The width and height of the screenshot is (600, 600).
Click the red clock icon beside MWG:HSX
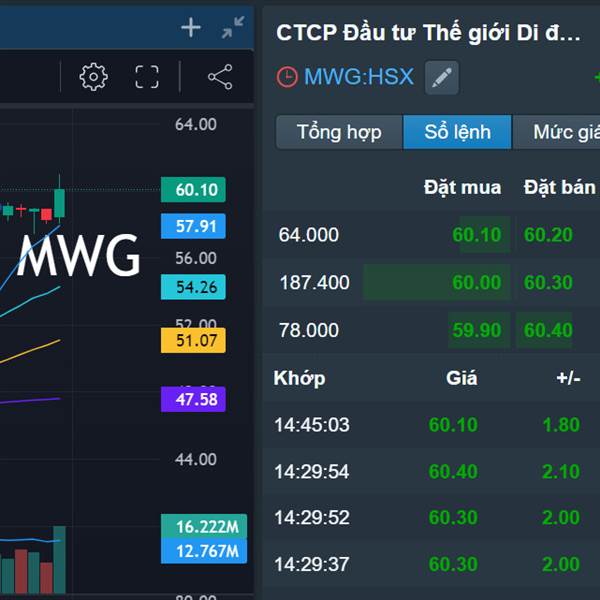pos(287,77)
